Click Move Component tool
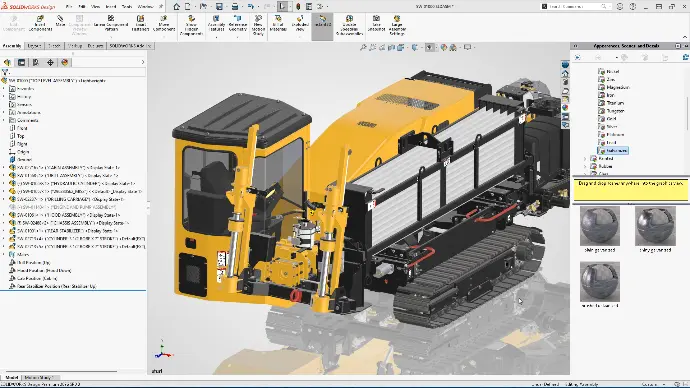The image size is (690, 388). pyautogui.click(x=164, y=24)
